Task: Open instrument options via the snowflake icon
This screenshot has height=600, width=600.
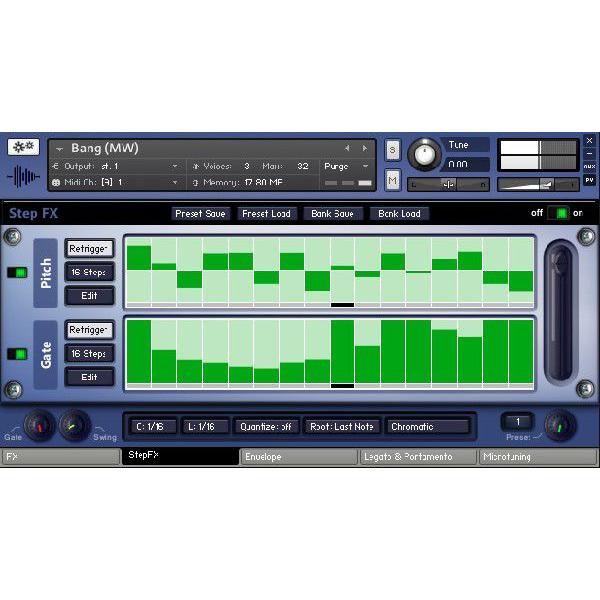Action: point(23,147)
